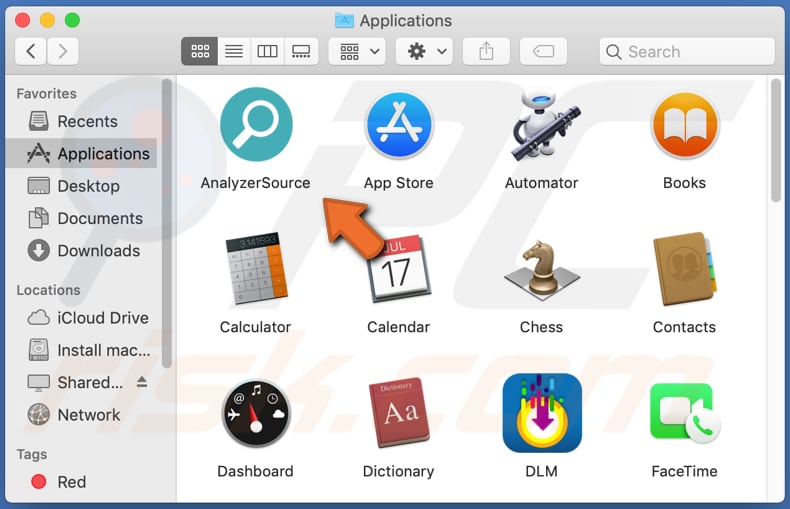Open Downloads in the sidebar
Screen dimensions: 790x509
click(x=81, y=250)
